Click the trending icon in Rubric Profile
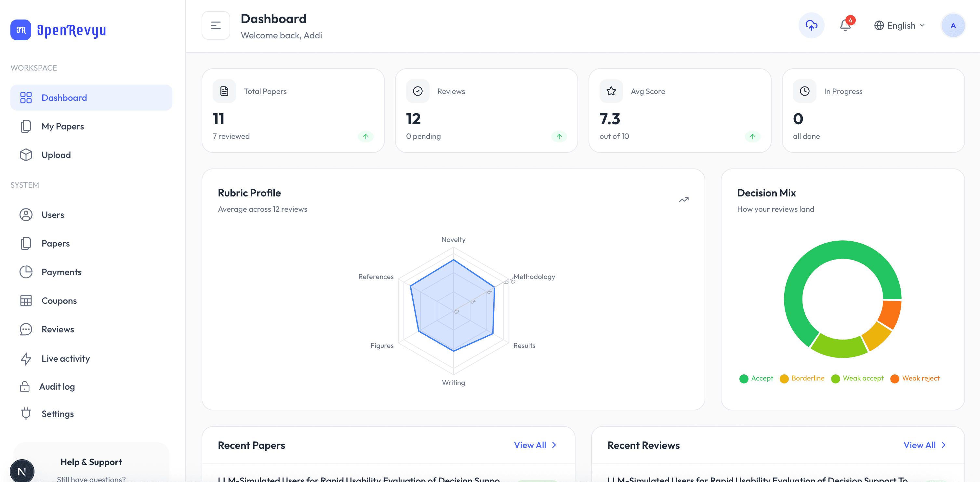This screenshot has height=482, width=980. [684, 200]
